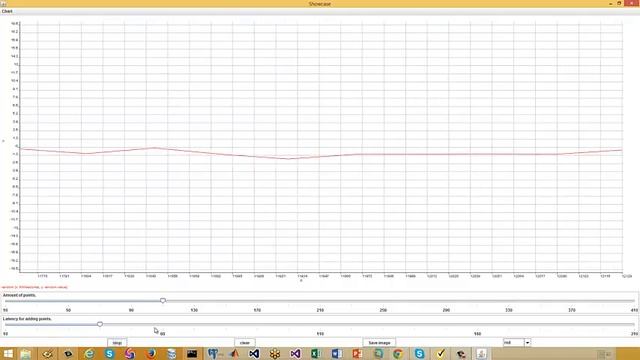Click the stop button

[117, 343]
